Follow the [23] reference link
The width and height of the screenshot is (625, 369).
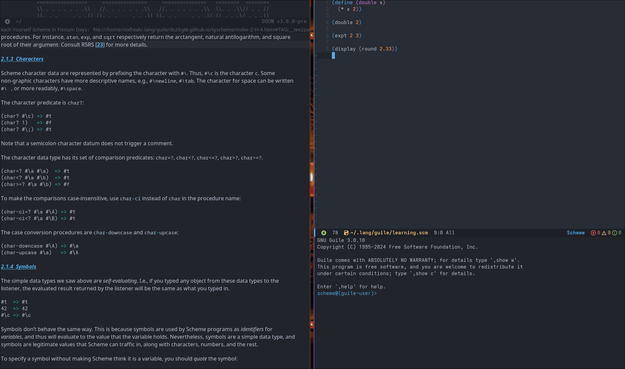100,45
